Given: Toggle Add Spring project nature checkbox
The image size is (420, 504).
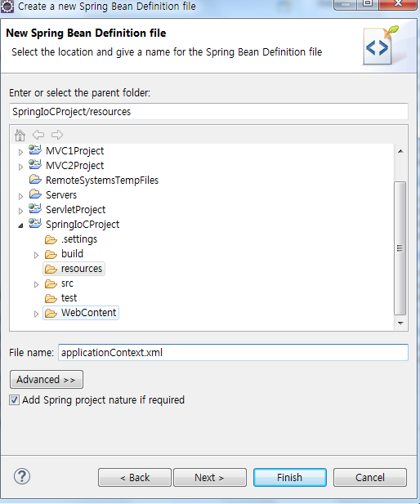Looking at the screenshot, I should (x=14, y=400).
